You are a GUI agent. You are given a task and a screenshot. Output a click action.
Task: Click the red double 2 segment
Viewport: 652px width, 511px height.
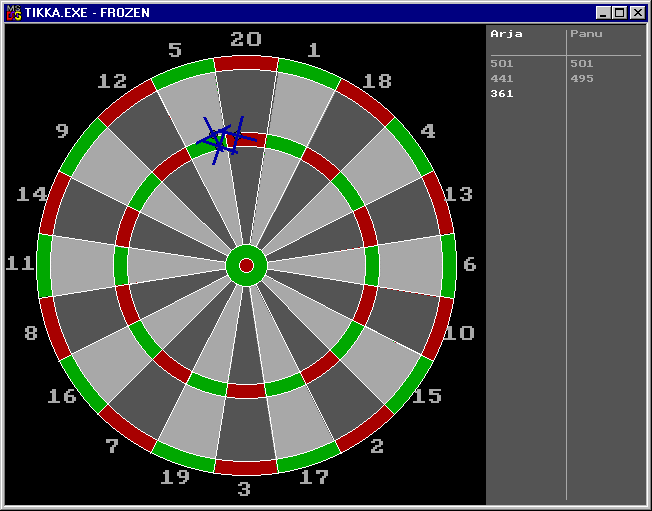pos(365,429)
